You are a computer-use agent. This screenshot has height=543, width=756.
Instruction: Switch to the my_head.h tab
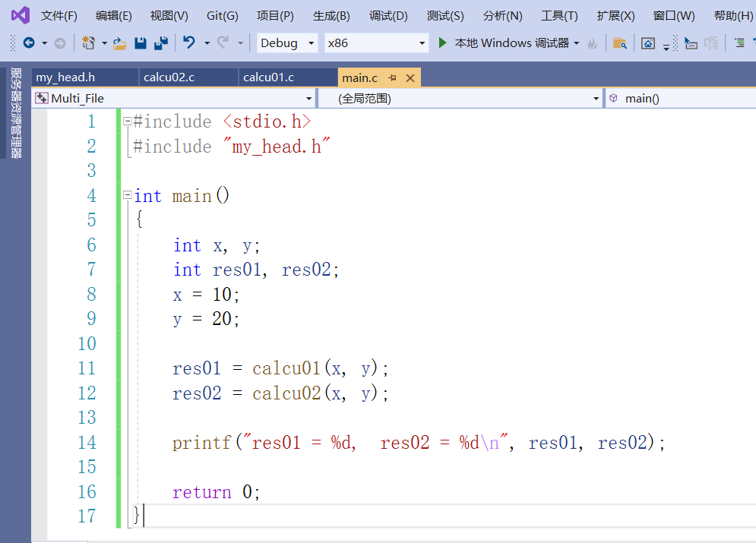(x=85, y=77)
